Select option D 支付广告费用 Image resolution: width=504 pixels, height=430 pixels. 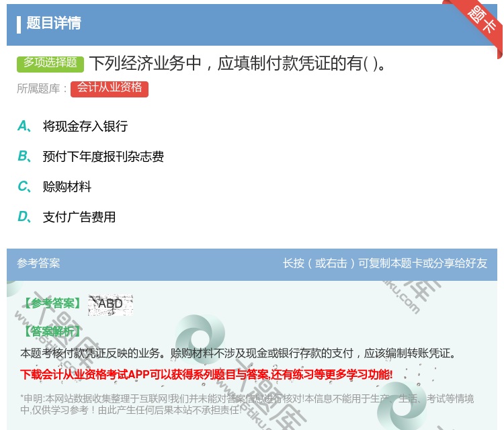tap(67, 217)
